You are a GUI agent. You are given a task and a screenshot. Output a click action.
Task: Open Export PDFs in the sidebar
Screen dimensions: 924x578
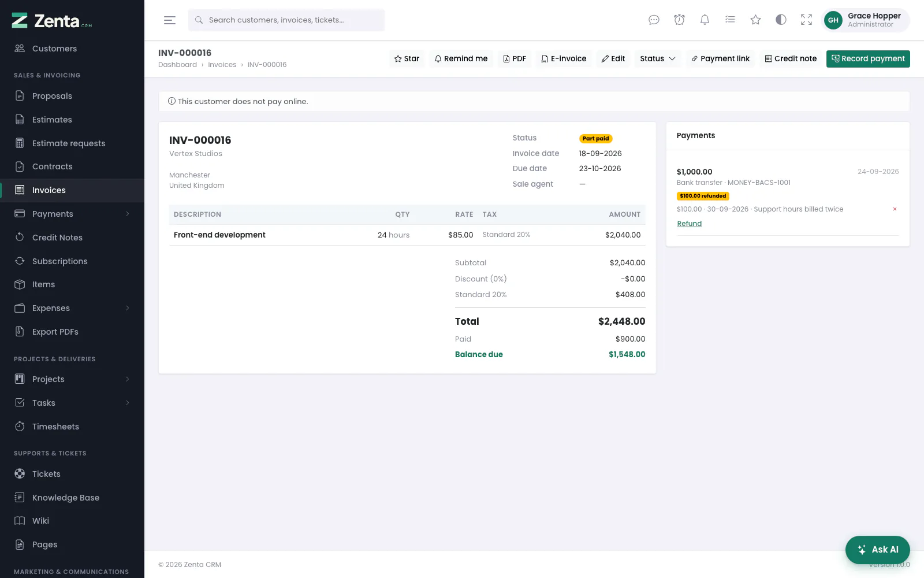pos(72,332)
